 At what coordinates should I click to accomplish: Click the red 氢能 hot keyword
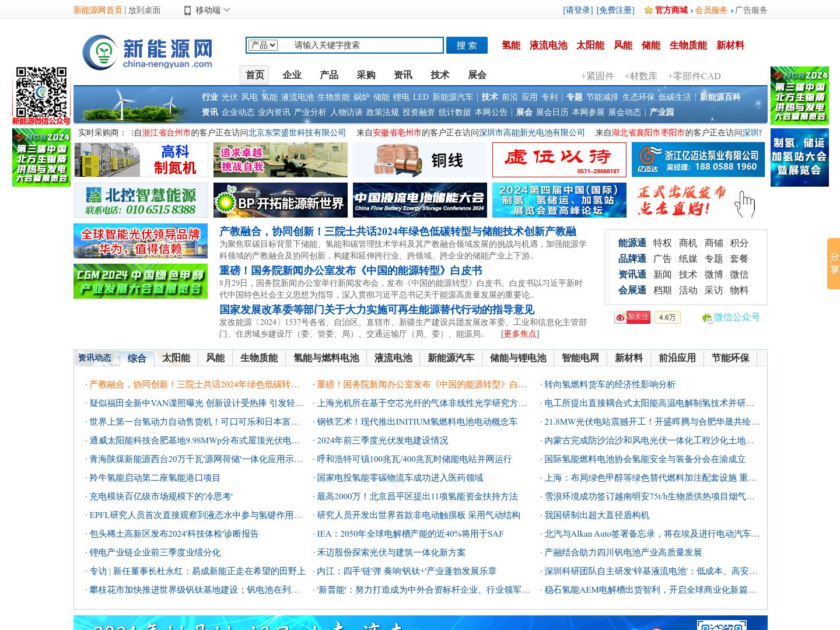click(x=511, y=45)
